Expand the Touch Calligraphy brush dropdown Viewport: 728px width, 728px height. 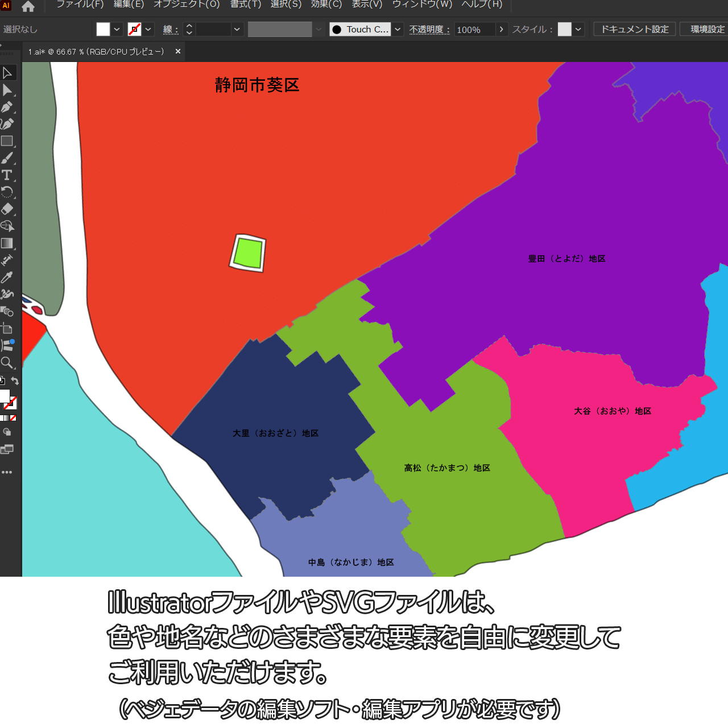pyautogui.click(x=398, y=30)
